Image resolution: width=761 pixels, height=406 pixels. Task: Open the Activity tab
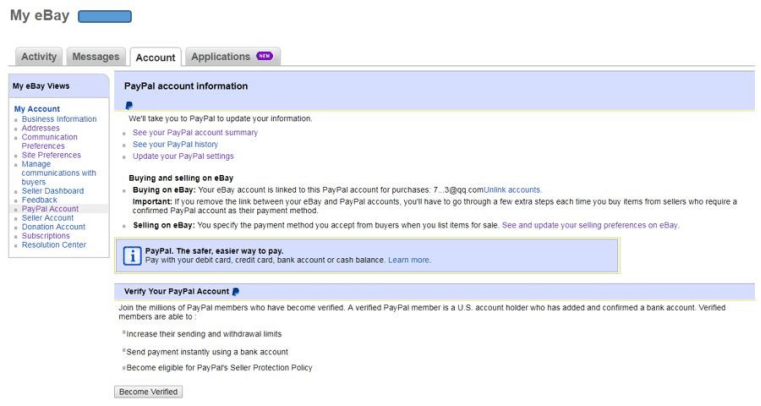pos(40,57)
